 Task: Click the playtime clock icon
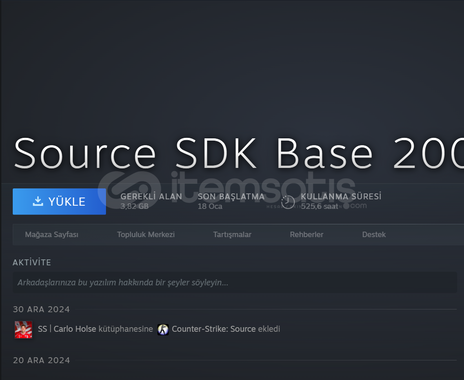pos(288,202)
